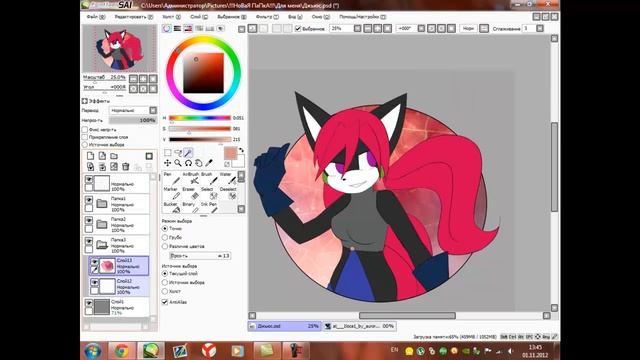Open the rotation angle dropdown in toolbar
This screenshot has height=360, width=640.
tap(421, 29)
